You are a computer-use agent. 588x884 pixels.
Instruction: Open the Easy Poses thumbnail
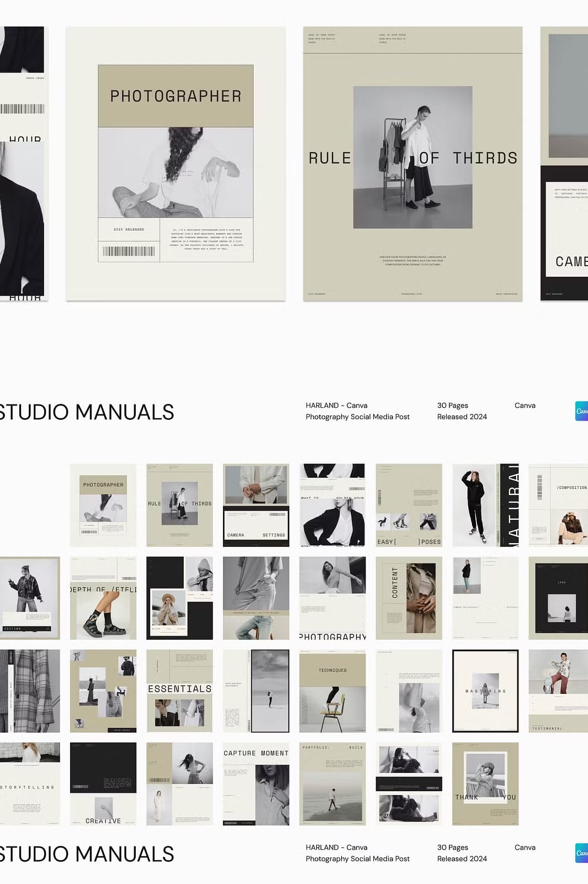click(409, 505)
